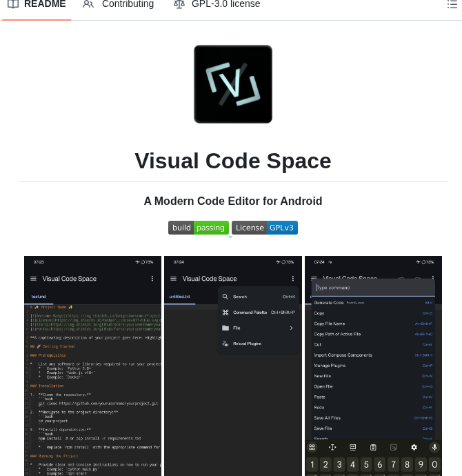Select Import Compose Components command

click(x=373, y=355)
